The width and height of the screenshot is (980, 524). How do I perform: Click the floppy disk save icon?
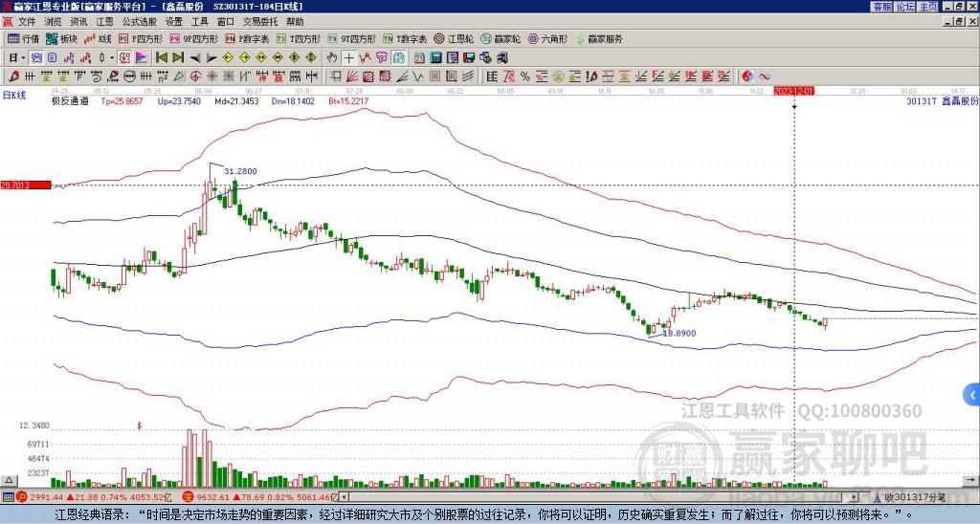469,58
